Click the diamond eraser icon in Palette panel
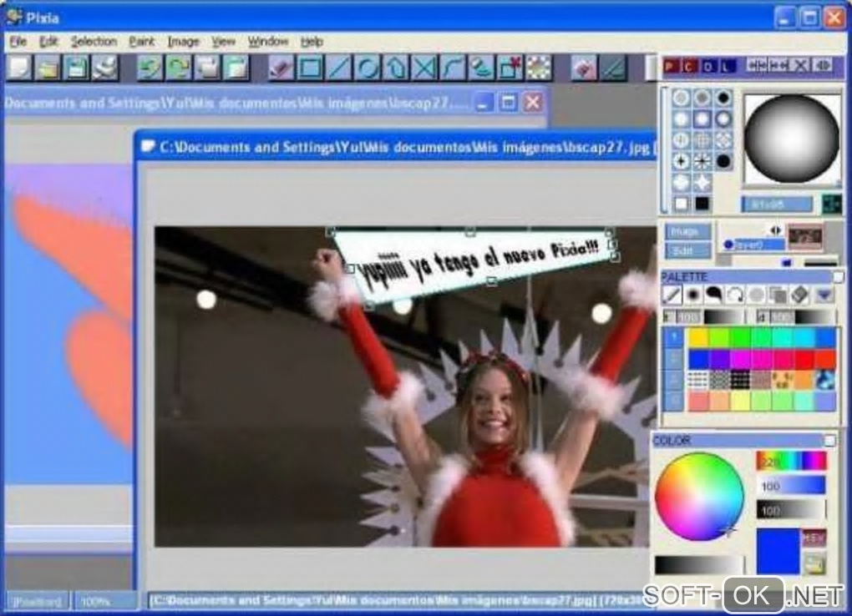This screenshot has width=852, height=616. 799,295
